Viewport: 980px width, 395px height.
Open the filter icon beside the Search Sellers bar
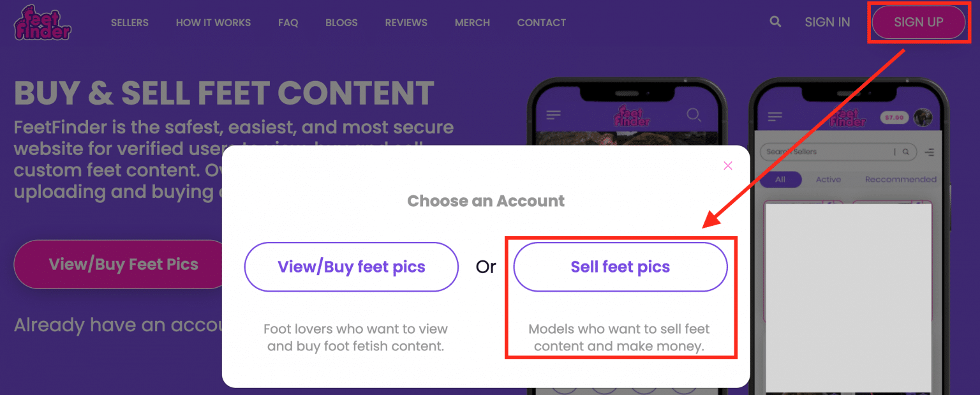[929, 152]
